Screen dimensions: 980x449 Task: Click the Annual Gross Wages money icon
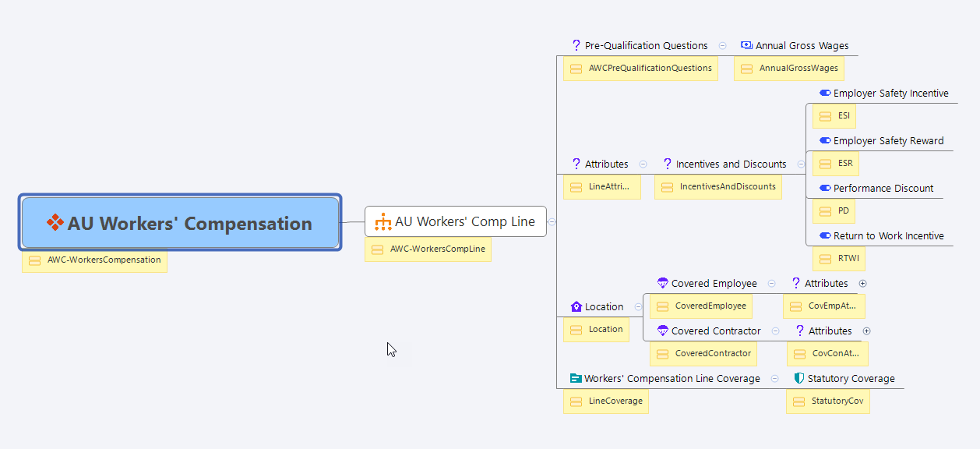(746, 46)
